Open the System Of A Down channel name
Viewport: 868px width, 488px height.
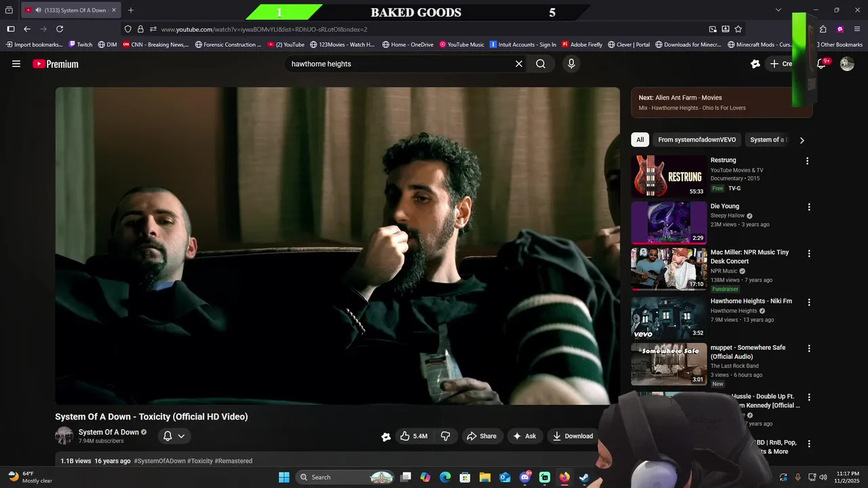pyautogui.click(x=108, y=432)
